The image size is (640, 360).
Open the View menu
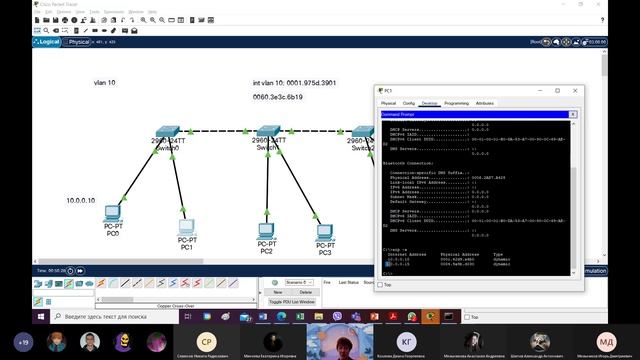point(80,12)
